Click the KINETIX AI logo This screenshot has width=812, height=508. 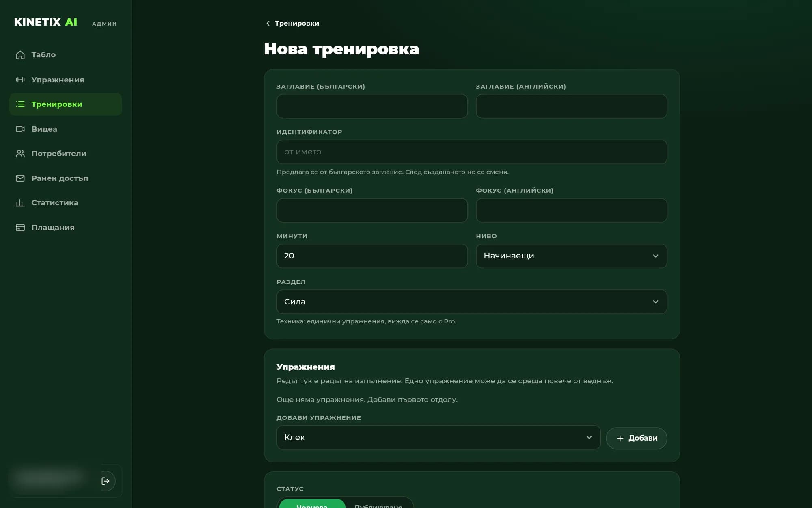tap(45, 22)
